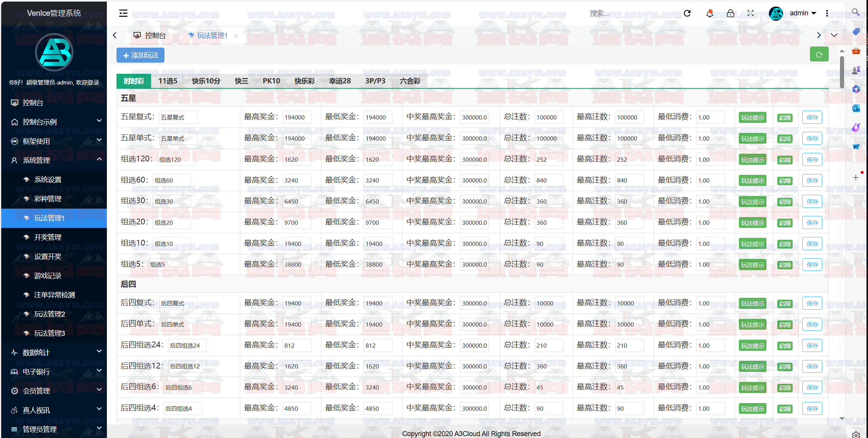The height and width of the screenshot is (438, 868).
Task: Open the three-dot more options menu
Action: (827, 13)
